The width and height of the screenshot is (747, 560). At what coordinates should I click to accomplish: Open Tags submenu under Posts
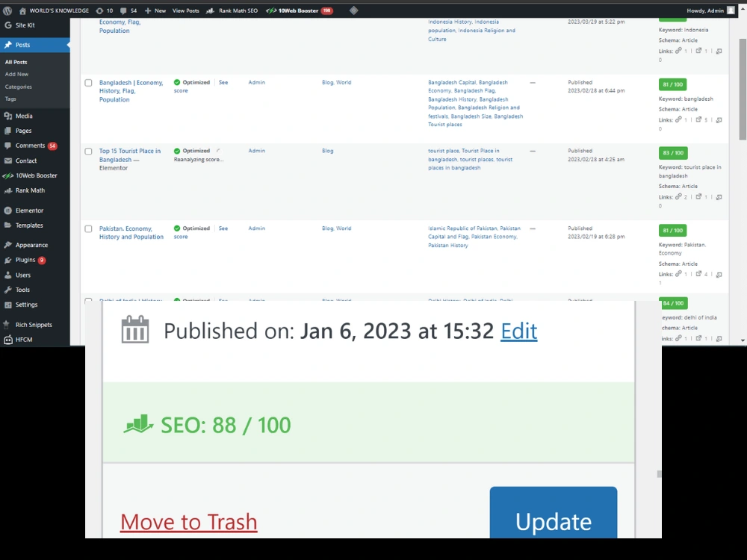10,99
